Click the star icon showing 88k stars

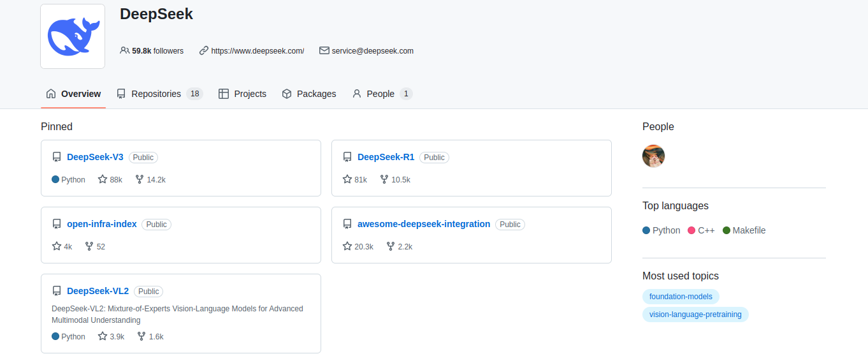pyautogui.click(x=103, y=179)
